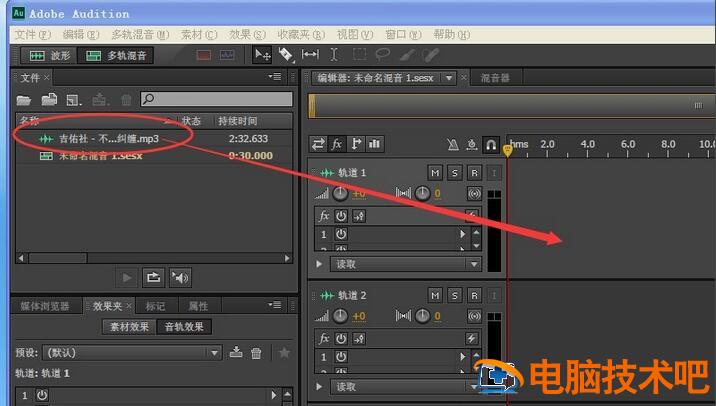716x406 pixels.
Task: Switch to 媒体浏览器 tab
Action: coord(45,306)
